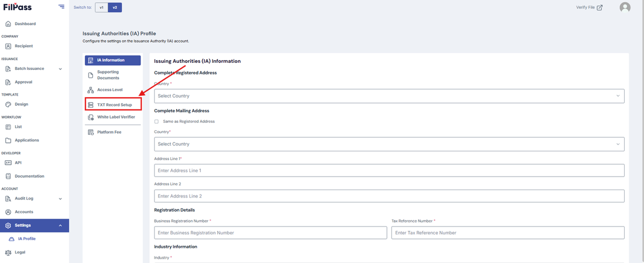This screenshot has width=644, height=263.
Task: Switch to version v2
Action: click(115, 8)
